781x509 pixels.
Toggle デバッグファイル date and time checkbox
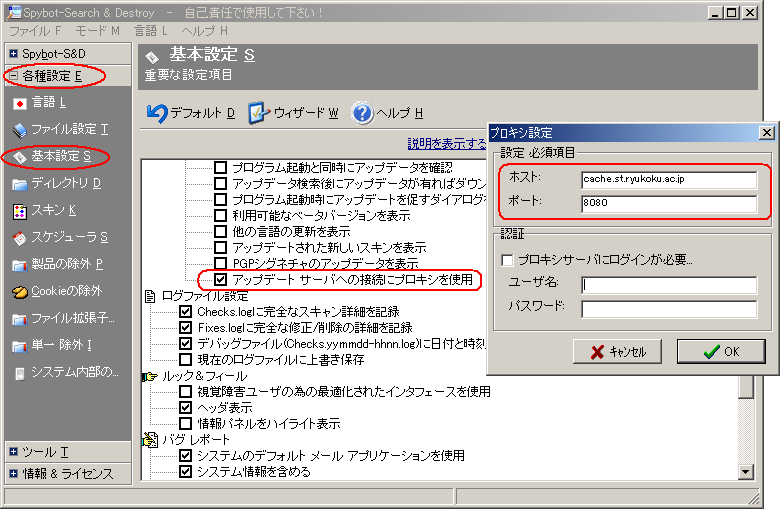[185, 344]
